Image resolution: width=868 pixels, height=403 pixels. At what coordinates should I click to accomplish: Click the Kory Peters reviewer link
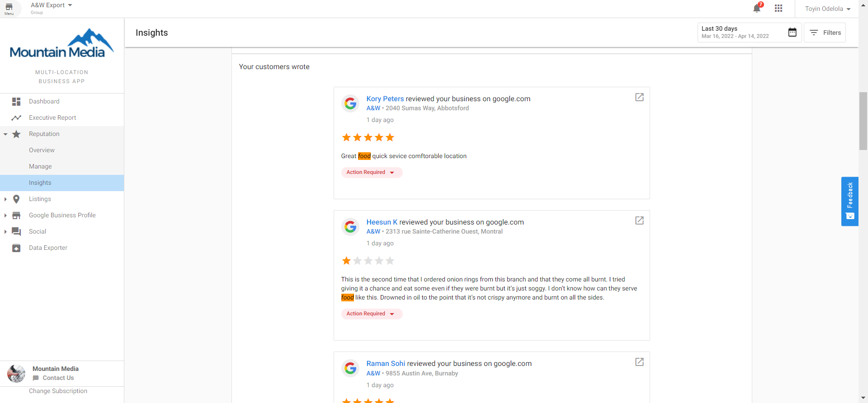click(x=385, y=99)
